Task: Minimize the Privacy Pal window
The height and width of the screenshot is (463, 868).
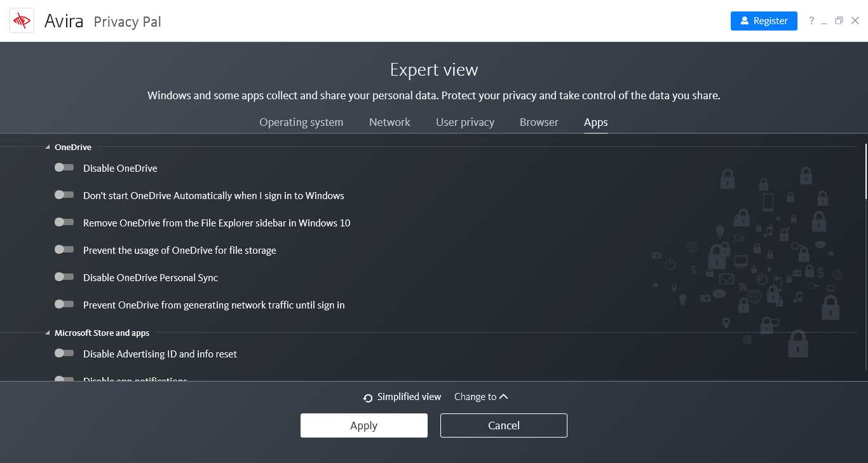Action: click(824, 22)
